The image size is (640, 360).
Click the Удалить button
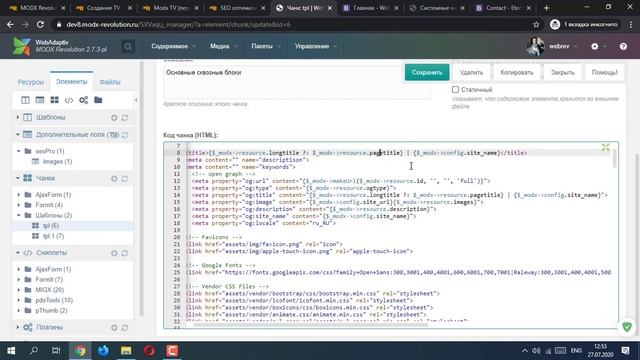pyautogui.click(x=471, y=72)
